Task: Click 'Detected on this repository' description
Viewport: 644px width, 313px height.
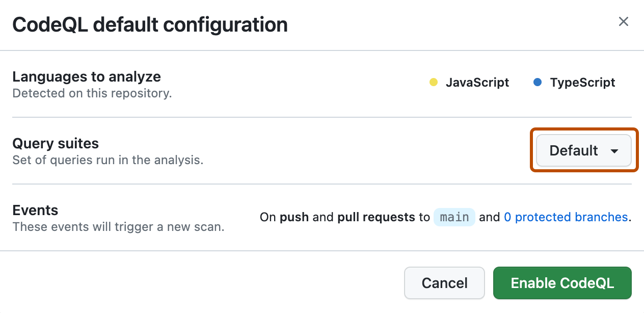Action: tap(92, 94)
